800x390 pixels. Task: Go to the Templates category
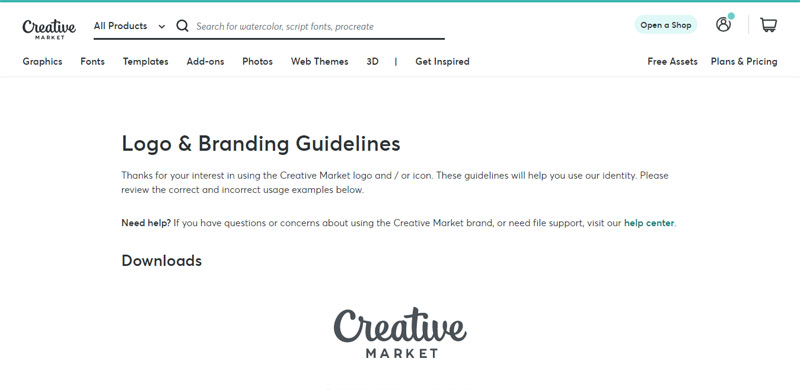click(x=145, y=61)
